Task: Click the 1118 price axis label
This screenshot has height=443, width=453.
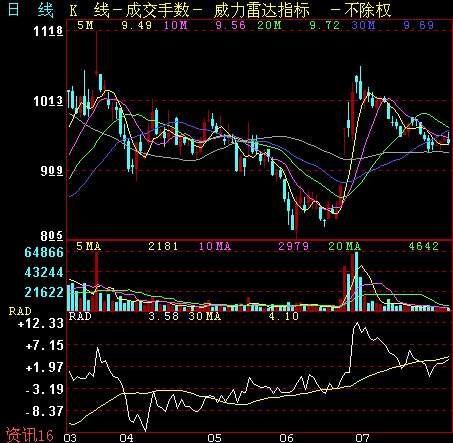Action: [48, 31]
